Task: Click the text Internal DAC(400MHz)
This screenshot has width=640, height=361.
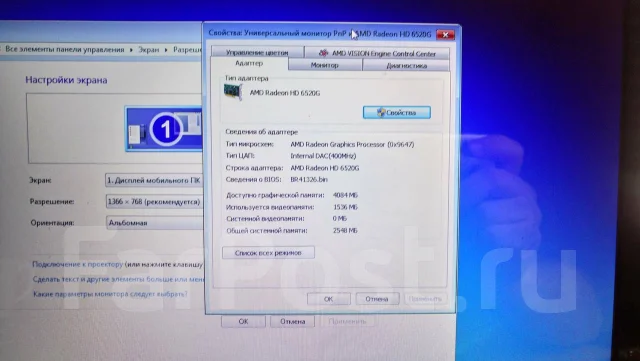Action: point(323,156)
